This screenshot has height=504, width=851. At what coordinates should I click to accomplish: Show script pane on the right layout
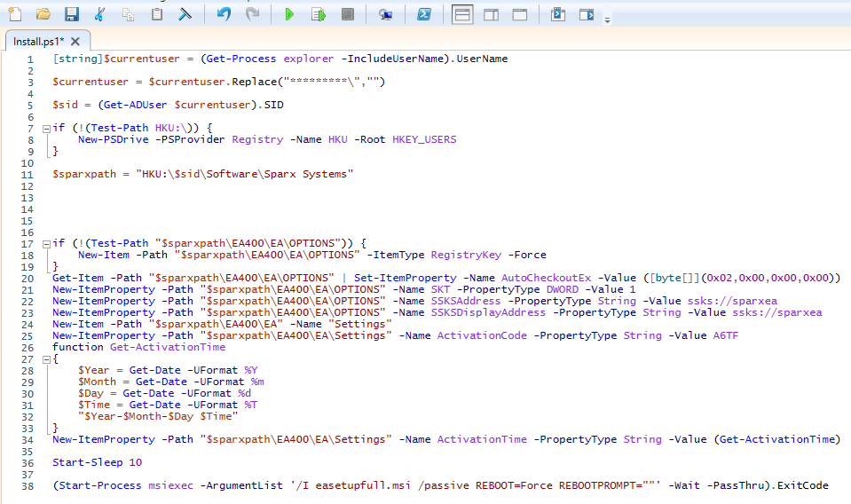(491, 14)
